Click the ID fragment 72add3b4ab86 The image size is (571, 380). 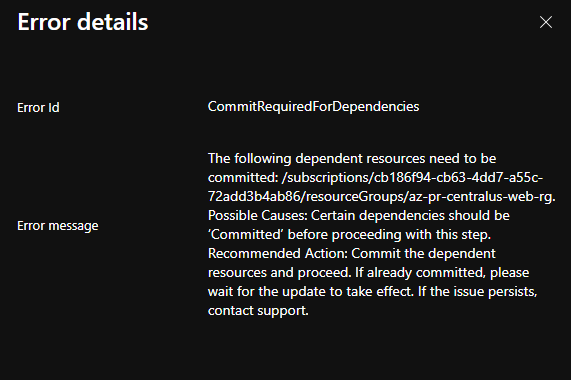pos(255,197)
